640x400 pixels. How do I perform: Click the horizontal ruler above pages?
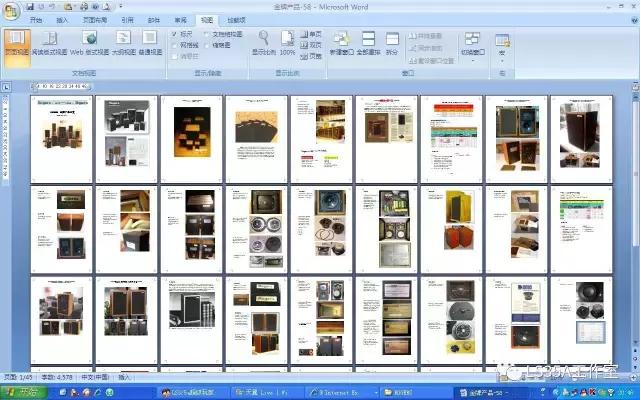[x=61, y=86]
